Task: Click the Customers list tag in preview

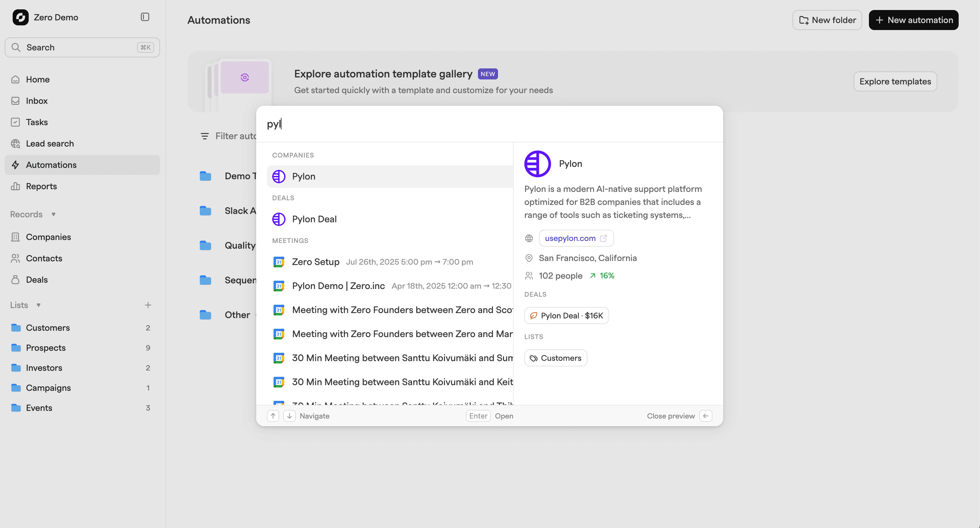Action: 555,358
